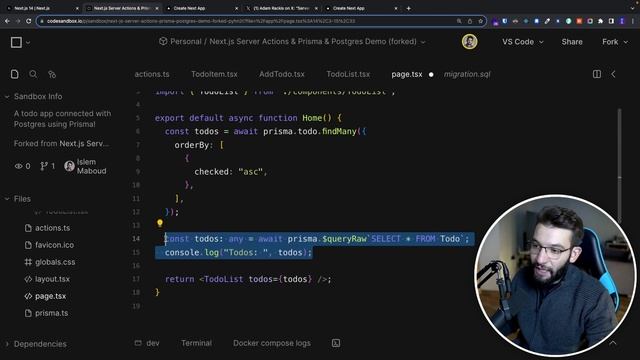Switch to the actions.ts editor tab

(152, 74)
